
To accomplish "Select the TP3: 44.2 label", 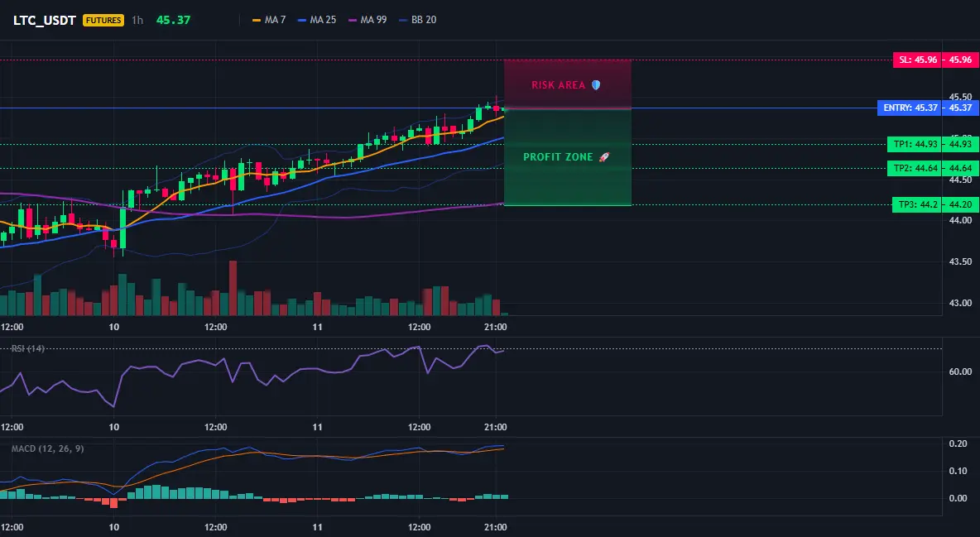I will point(917,204).
